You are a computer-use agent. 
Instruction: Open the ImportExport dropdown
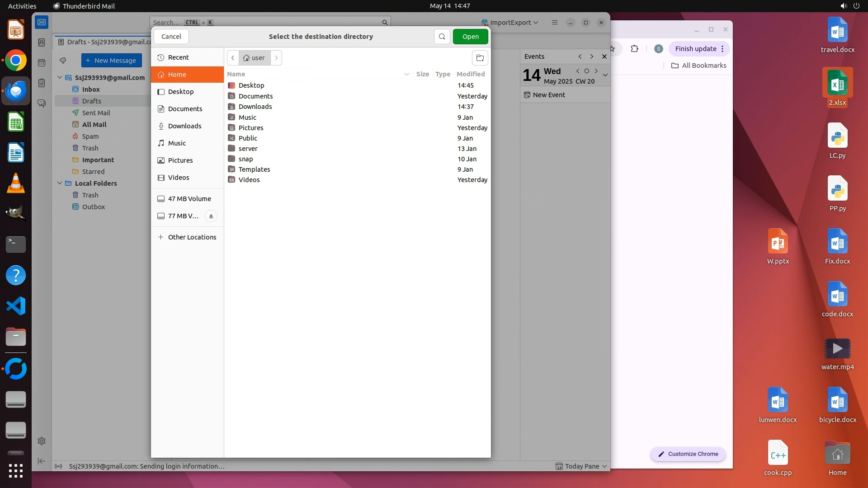pyautogui.click(x=510, y=23)
